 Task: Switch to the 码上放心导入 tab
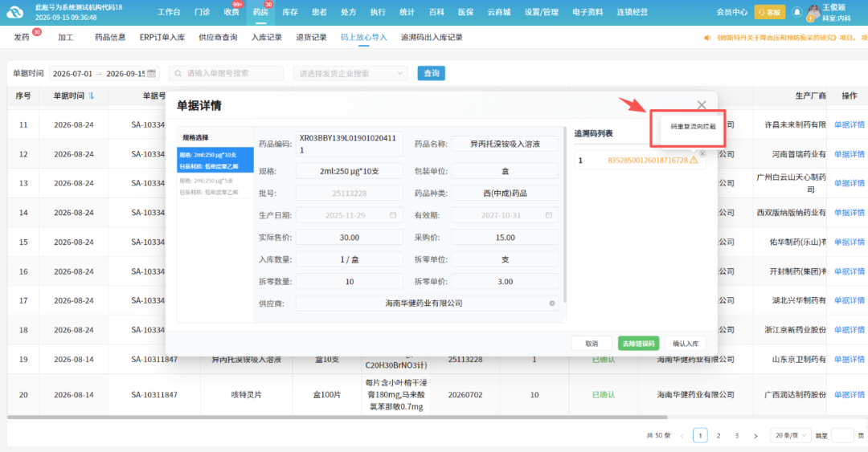pos(364,37)
